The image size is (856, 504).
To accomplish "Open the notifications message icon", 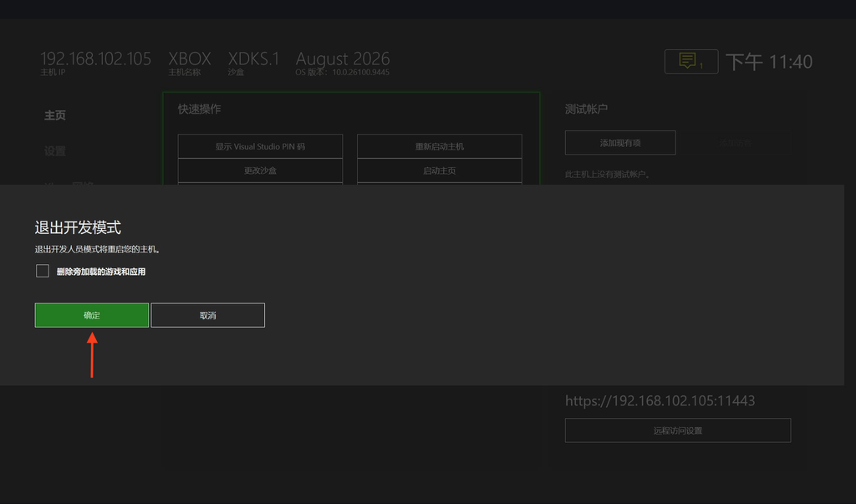I will 691,61.
